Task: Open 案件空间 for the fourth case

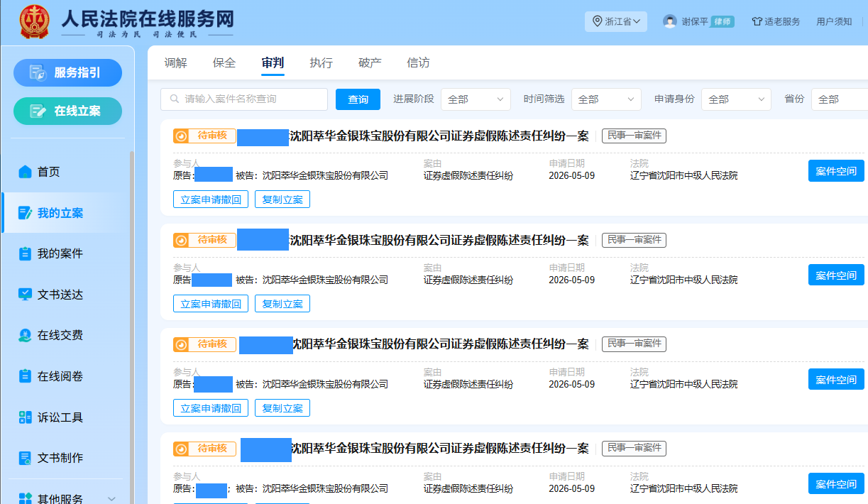Action: click(x=836, y=484)
